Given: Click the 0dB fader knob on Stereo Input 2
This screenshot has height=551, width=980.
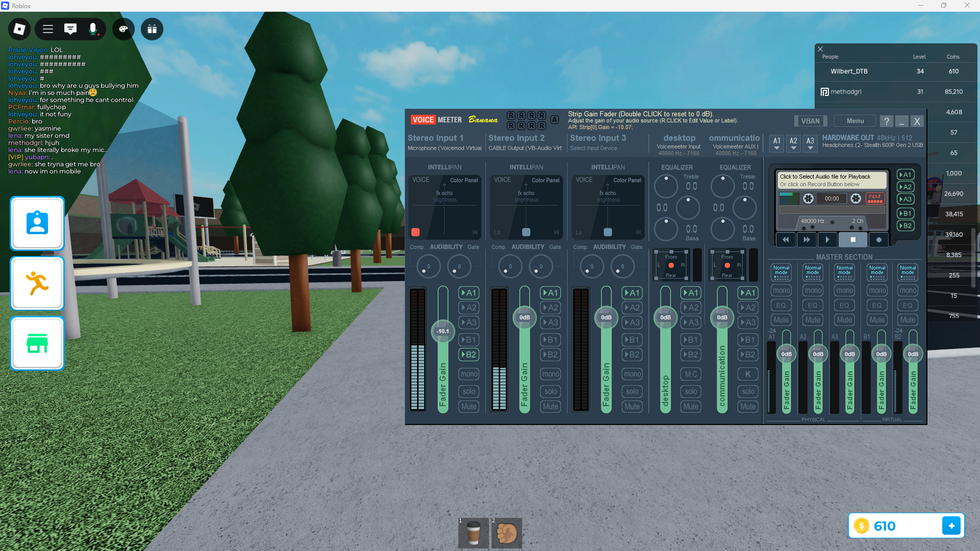Looking at the screenshot, I should tap(525, 317).
